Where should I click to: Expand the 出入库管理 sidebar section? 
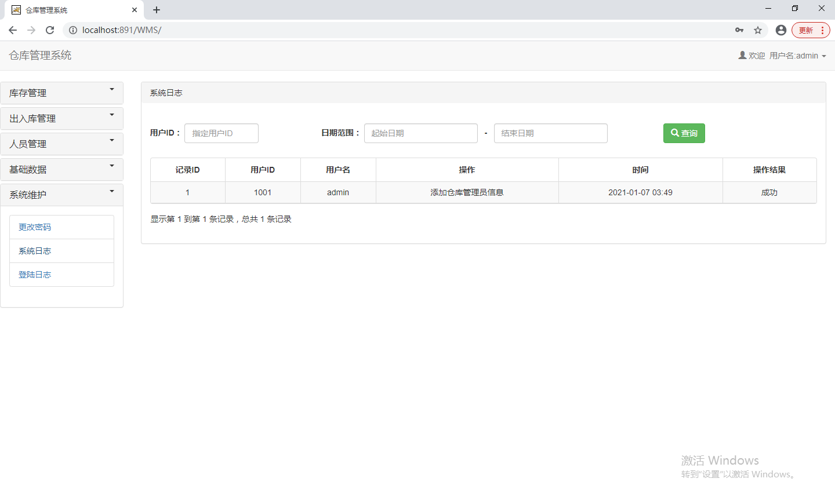61,118
